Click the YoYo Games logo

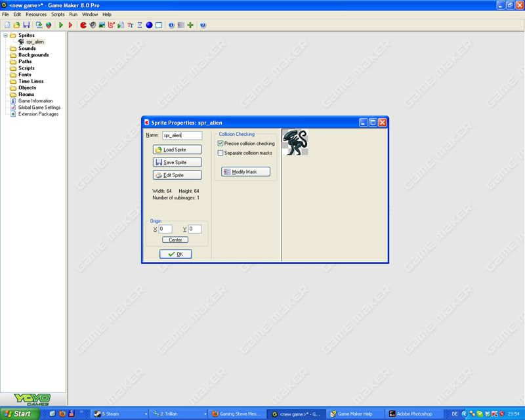coord(32,399)
